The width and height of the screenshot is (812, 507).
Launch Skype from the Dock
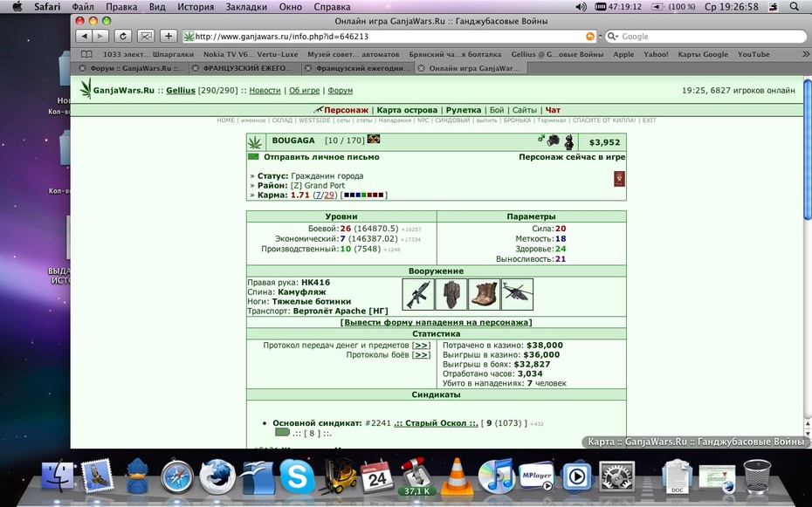click(297, 476)
